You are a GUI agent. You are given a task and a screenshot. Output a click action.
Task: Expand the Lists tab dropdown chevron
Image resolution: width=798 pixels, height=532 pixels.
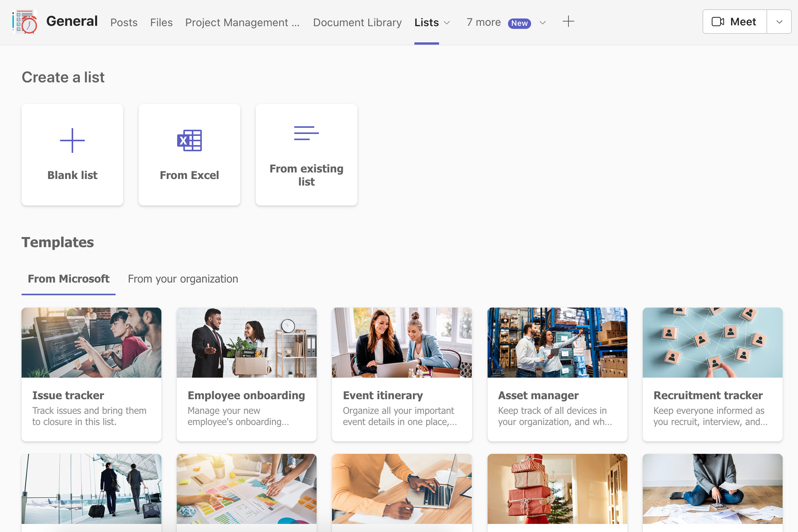point(447,23)
